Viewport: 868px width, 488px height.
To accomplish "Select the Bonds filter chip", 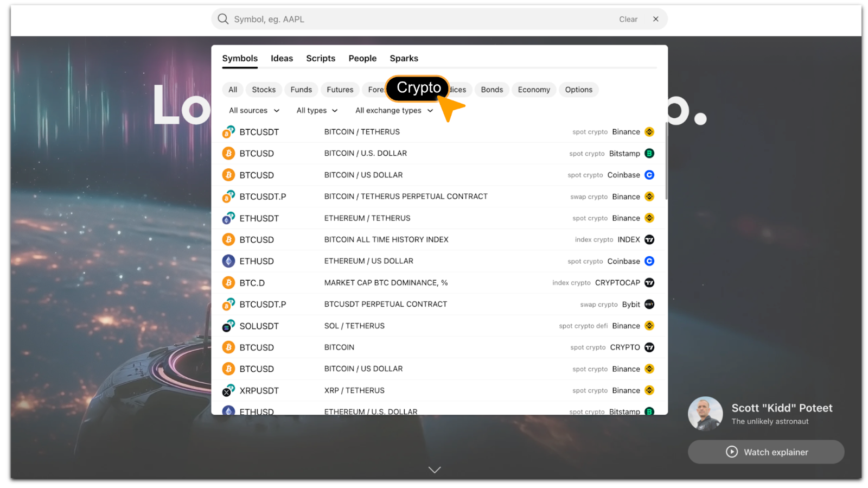I will (492, 90).
